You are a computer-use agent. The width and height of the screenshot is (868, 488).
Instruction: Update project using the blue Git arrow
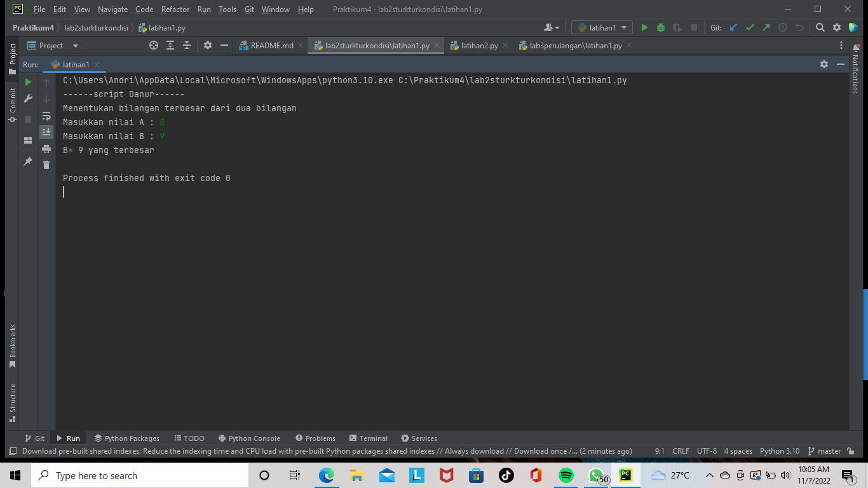coord(732,28)
